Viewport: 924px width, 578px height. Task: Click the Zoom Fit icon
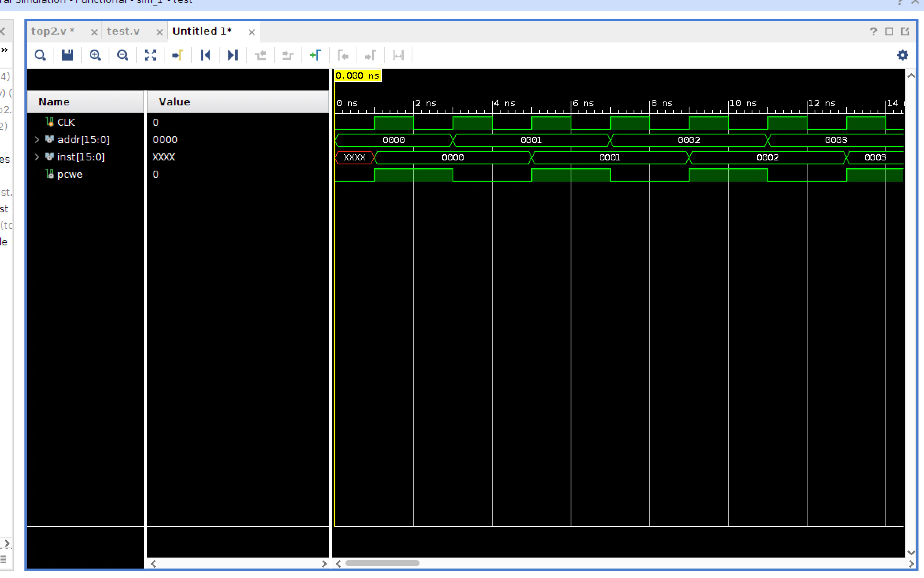[150, 55]
